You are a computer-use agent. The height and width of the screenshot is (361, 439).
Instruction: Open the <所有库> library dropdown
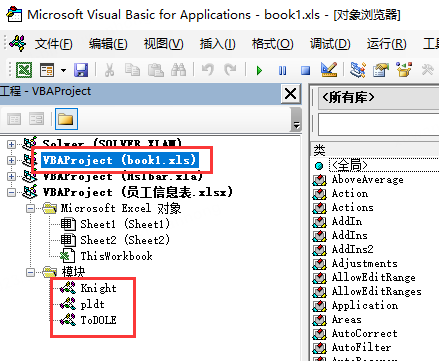point(379,98)
